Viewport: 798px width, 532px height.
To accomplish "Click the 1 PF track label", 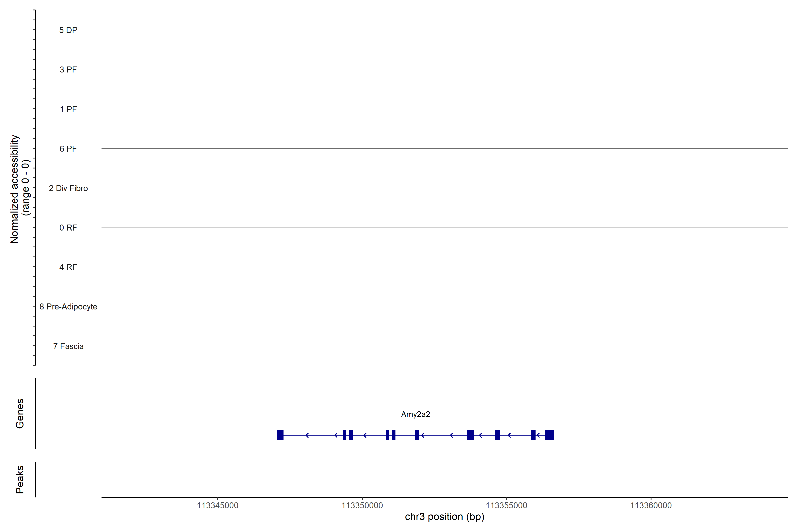I will coord(68,109).
